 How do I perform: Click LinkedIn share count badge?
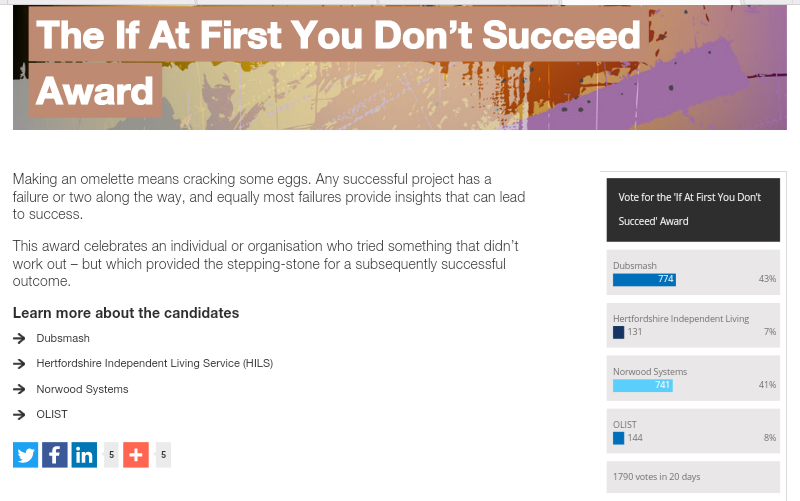[x=111, y=455]
